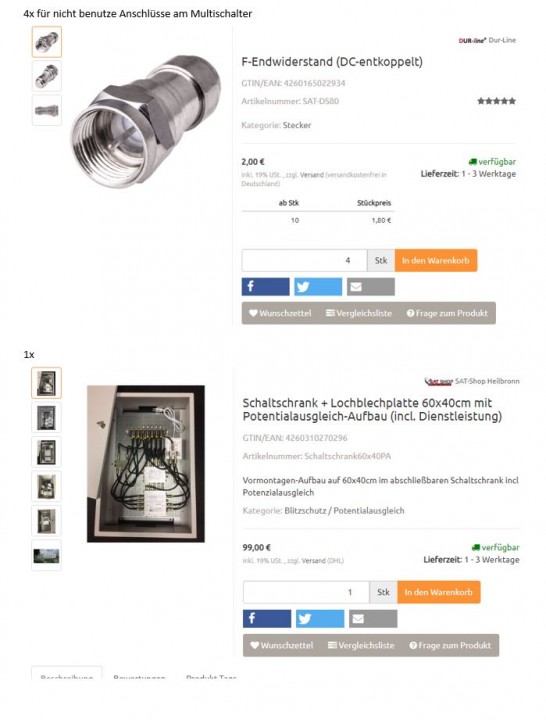This screenshot has width=546, height=720.
Task: Ask a question about the F-Endwiderstand
Action: (x=447, y=313)
